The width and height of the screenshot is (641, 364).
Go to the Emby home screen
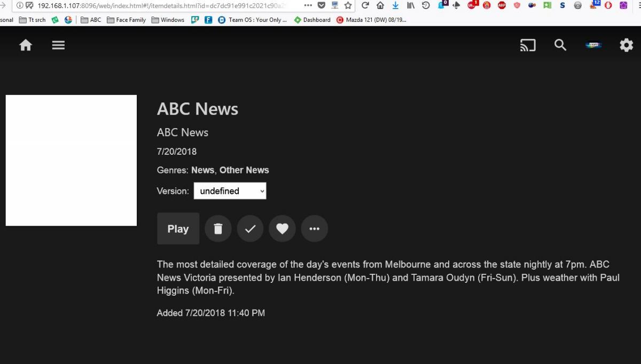point(26,45)
